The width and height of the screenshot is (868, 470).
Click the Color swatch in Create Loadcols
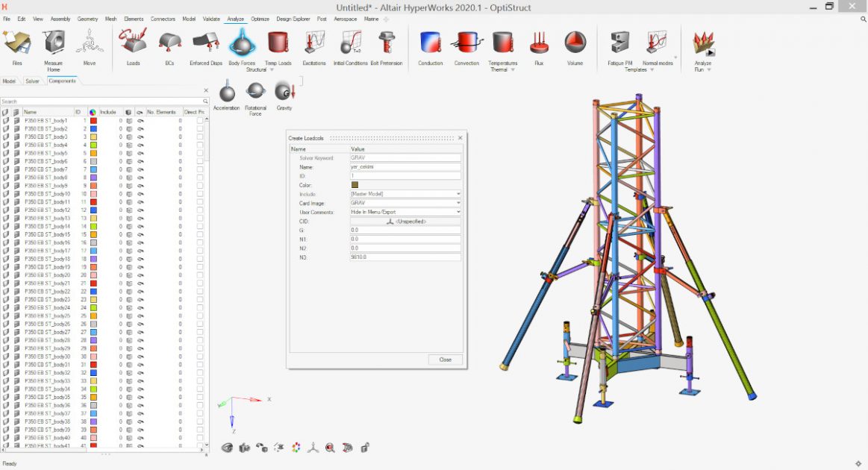point(355,185)
